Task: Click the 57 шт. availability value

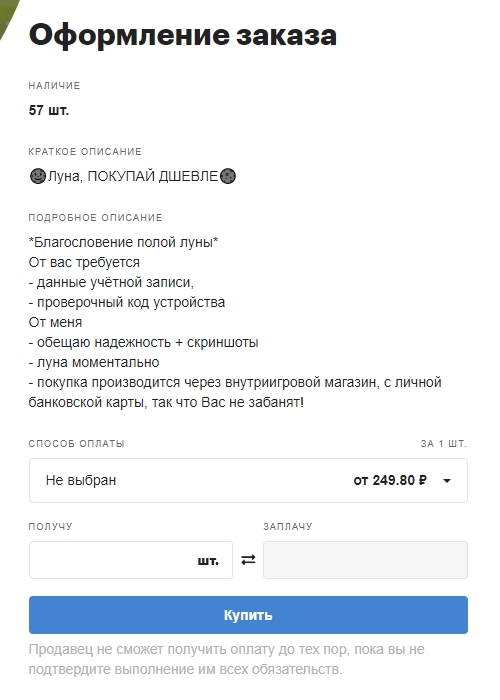Action: click(x=49, y=110)
